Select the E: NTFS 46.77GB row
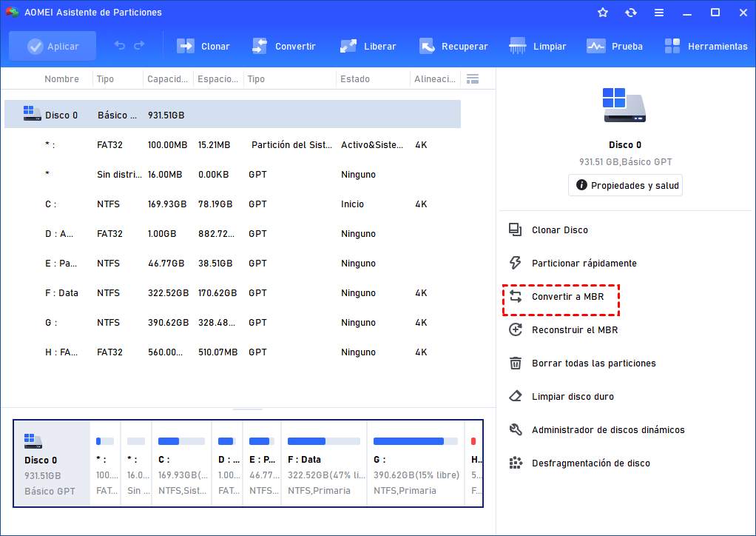This screenshot has width=756, height=536. (x=232, y=264)
